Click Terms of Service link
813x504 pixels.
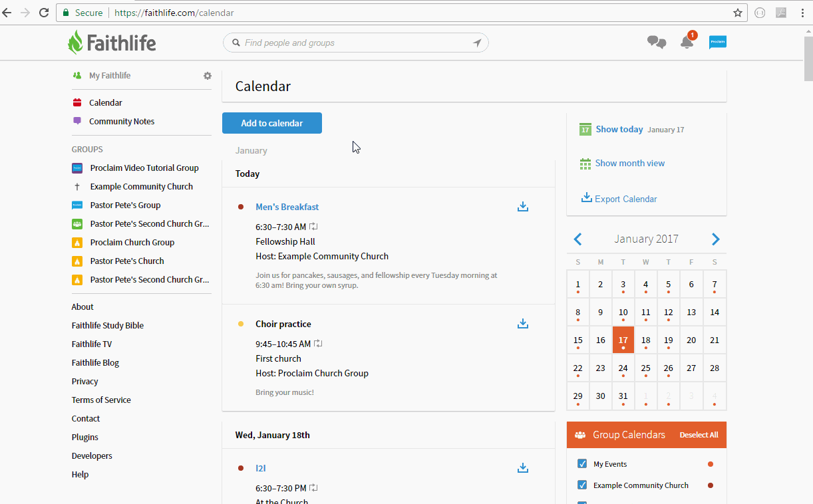(101, 400)
